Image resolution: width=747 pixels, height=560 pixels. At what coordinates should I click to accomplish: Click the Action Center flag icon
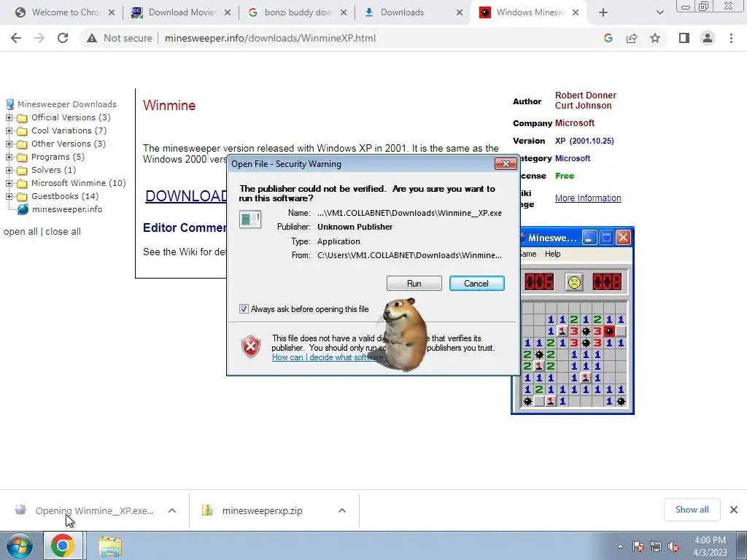[x=638, y=547]
